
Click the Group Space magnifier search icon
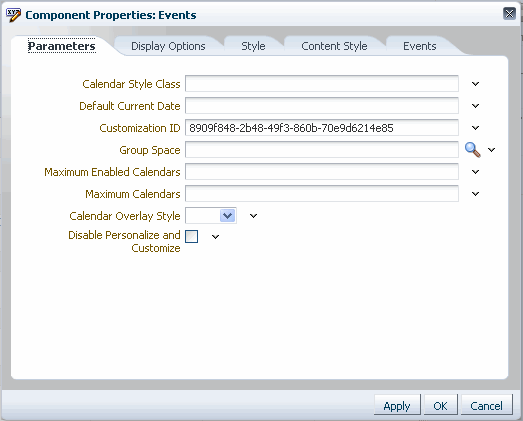[473, 150]
